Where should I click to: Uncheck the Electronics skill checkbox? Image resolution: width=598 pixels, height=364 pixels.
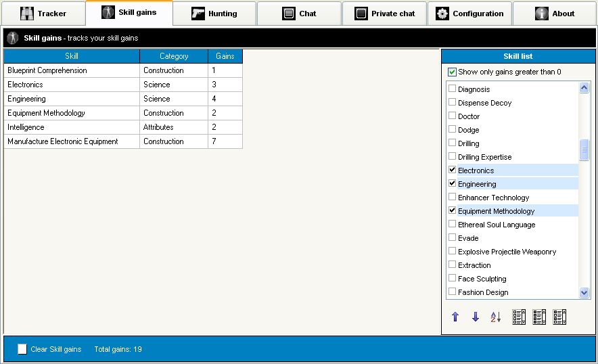(x=453, y=170)
